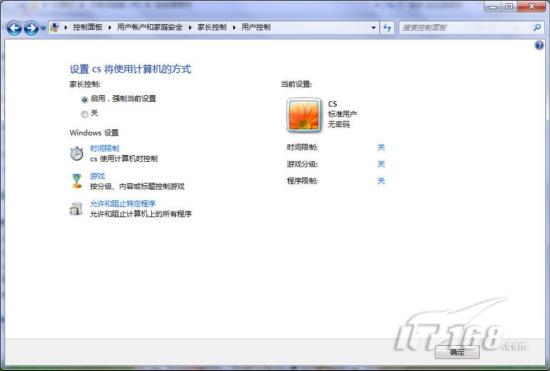Select the 关 radio button under 家长控制
This screenshot has height=371, width=550.
click(84, 114)
